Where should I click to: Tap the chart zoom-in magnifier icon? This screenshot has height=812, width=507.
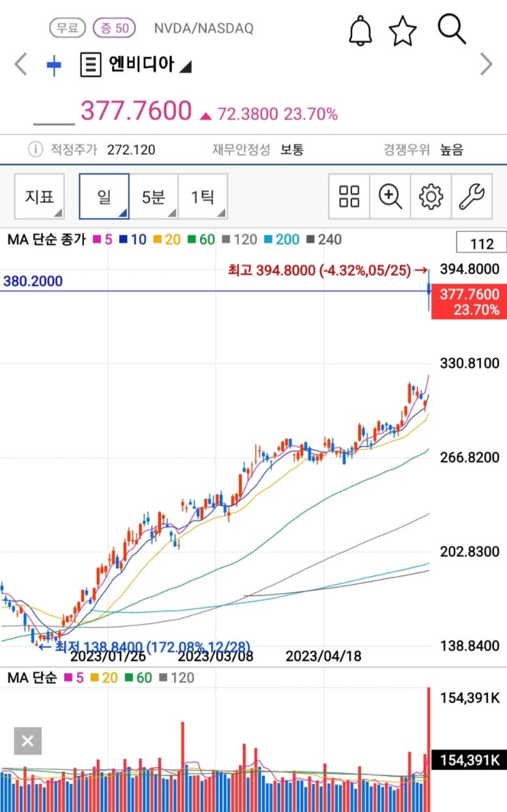[x=390, y=196]
